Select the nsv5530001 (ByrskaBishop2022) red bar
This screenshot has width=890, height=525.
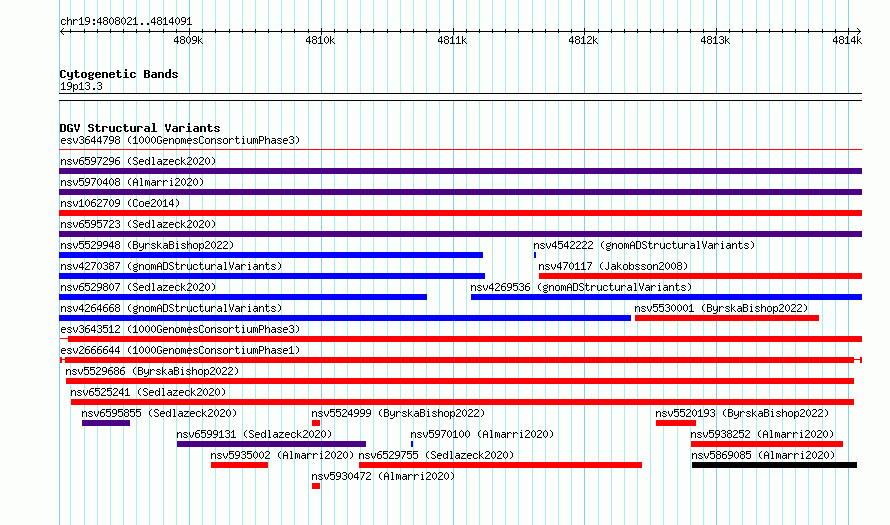pyautogui.click(x=727, y=318)
